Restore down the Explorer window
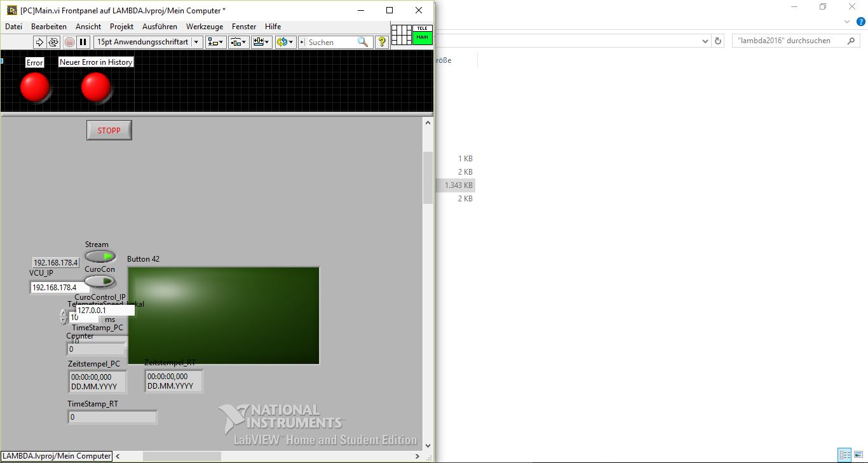The height and width of the screenshot is (463, 868). click(x=823, y=6)
